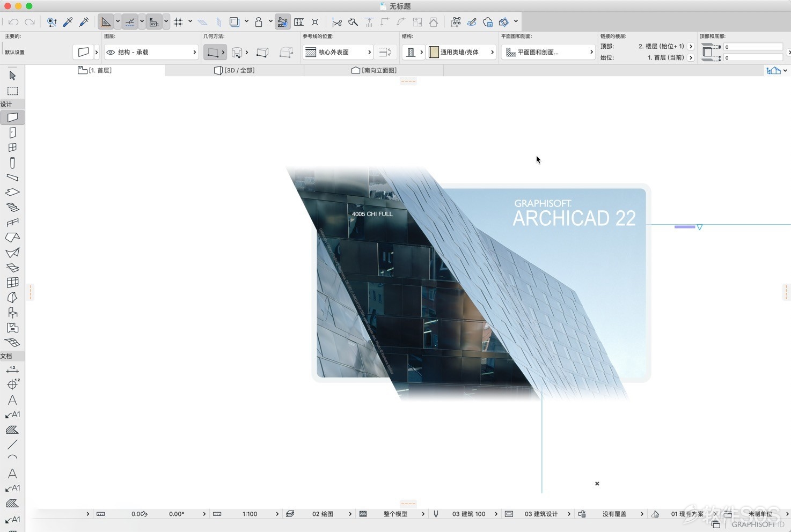This screenshot has height=532, width=791.
Task: Open layer combination 02 绘图
Action: 318,514
